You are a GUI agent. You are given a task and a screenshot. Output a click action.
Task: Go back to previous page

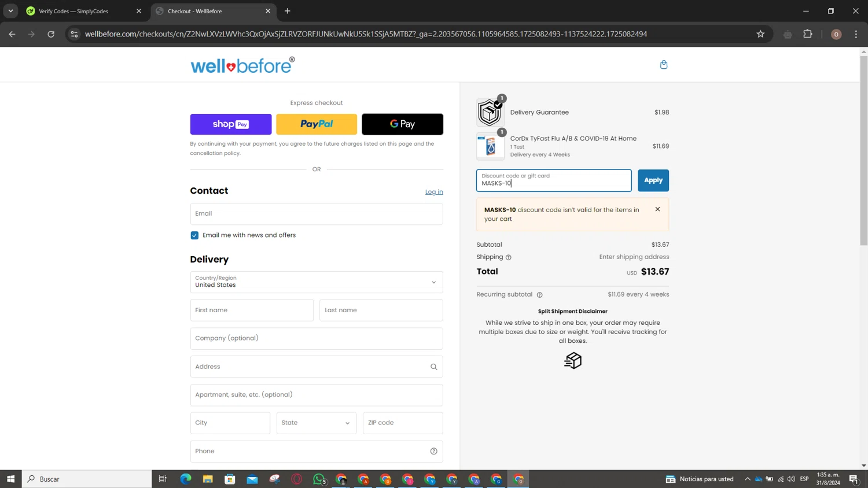coord(12,34)
